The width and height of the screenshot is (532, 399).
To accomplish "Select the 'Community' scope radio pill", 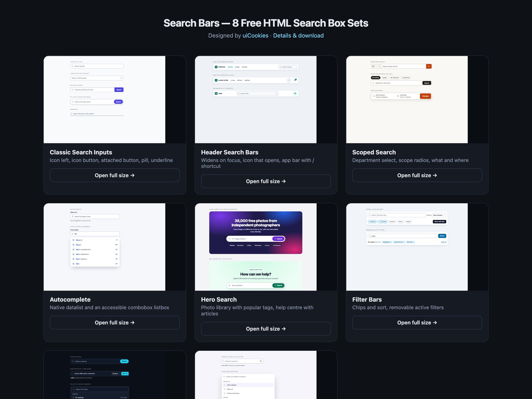I will tap(406, 78).
